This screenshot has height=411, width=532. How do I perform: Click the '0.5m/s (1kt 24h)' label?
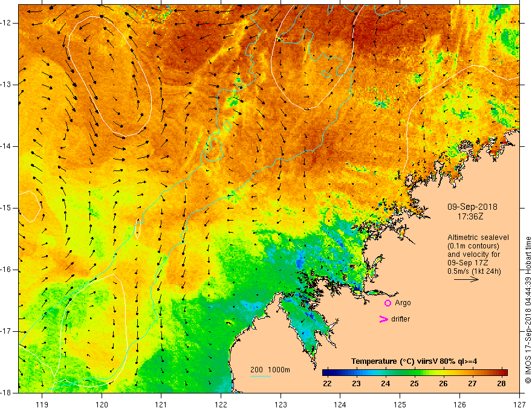474,271
